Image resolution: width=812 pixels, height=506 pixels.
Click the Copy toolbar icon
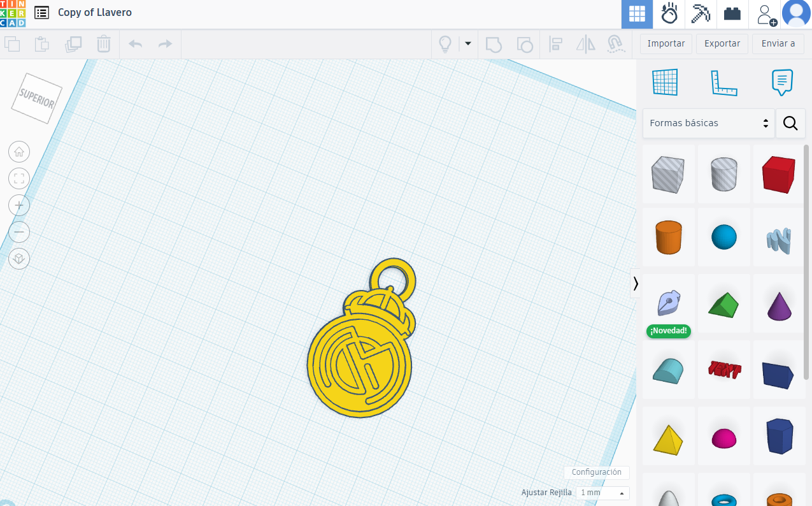[x=12, y=44]
